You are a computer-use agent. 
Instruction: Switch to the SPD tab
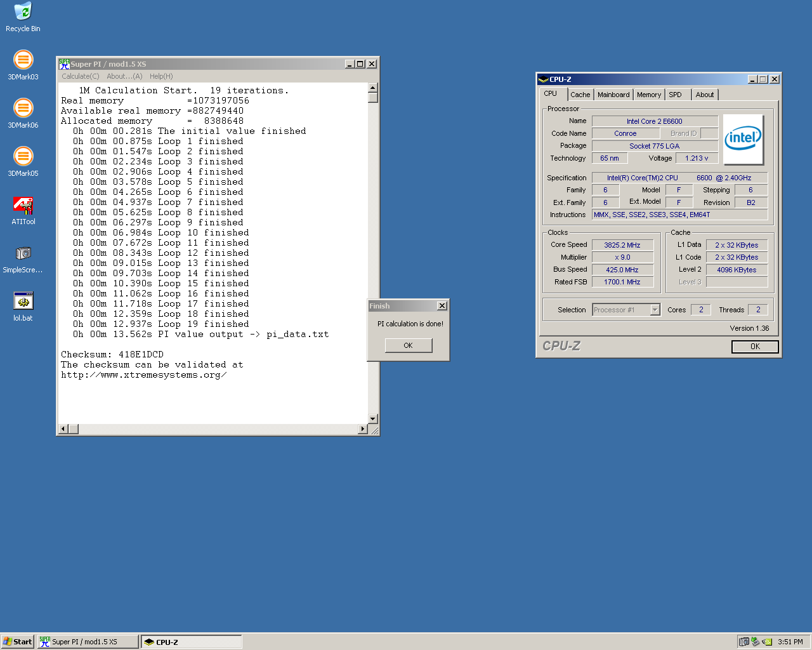click(x=675, y=95)
